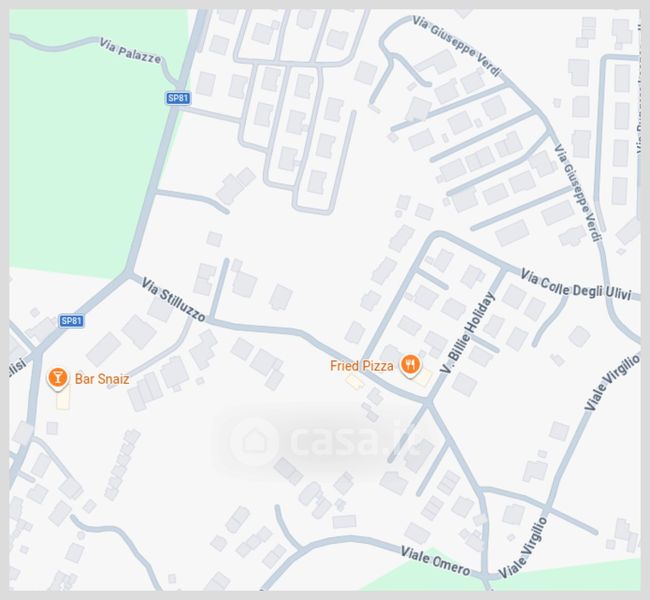Click the vertical Via Giuseppe Verdi label

click(578, 193)
